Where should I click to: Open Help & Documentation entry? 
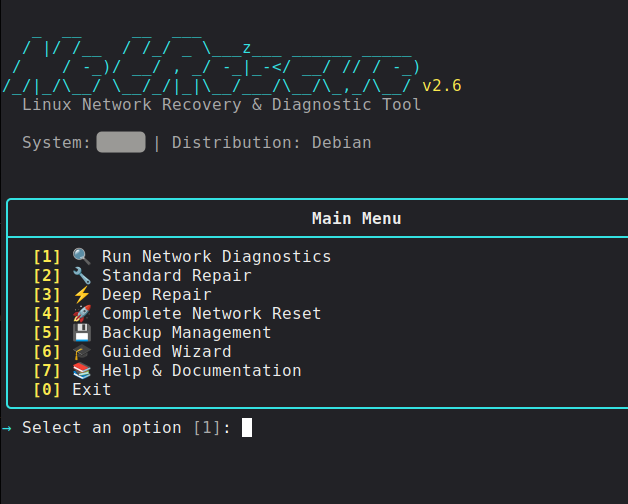click(x=201, y=371)
